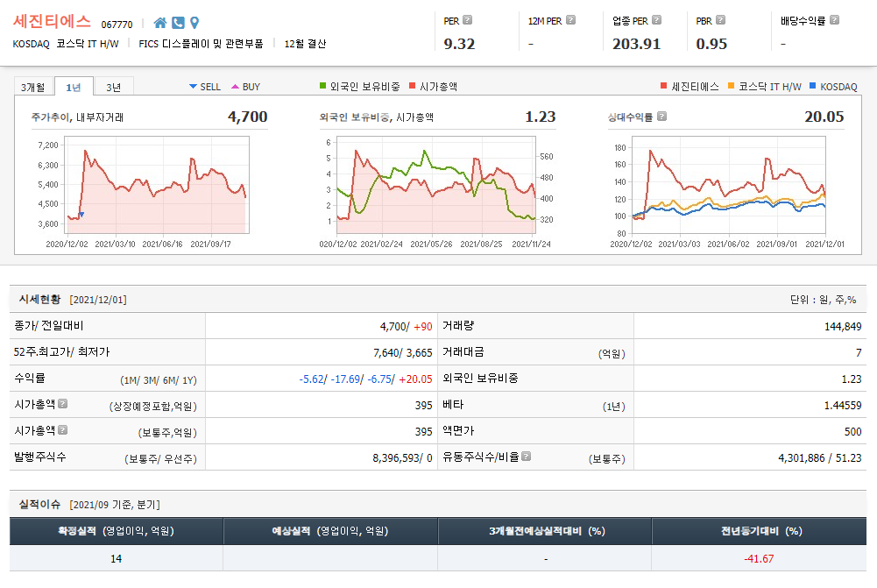
Task: Click orange 코스닥 IT H/W legend swatch
Action: (731, 86)
